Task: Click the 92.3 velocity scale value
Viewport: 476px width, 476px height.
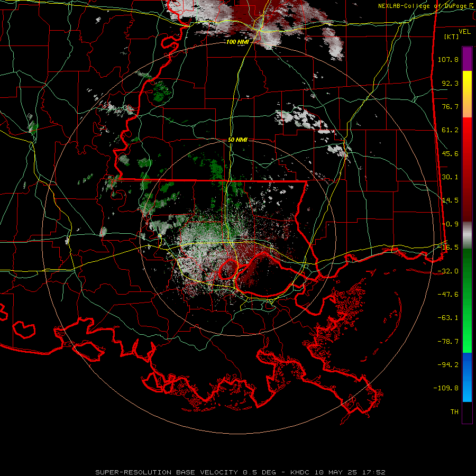Action: pyautogui.click(x=450, y=83)
